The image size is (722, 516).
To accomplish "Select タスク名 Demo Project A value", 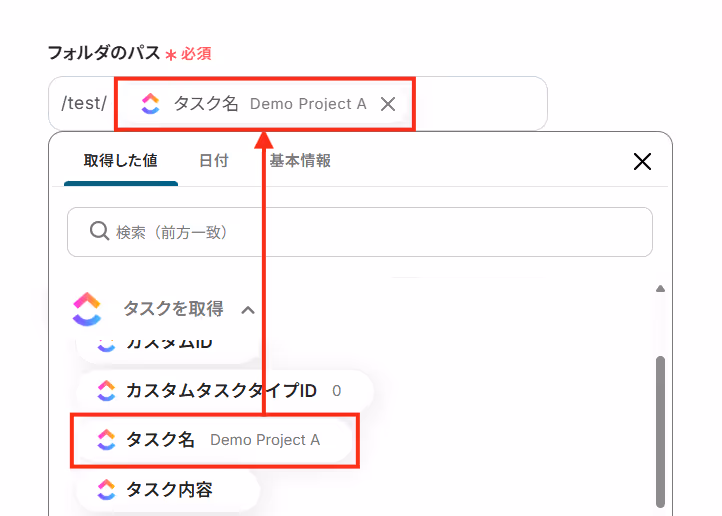I will [x=214, y=440].
